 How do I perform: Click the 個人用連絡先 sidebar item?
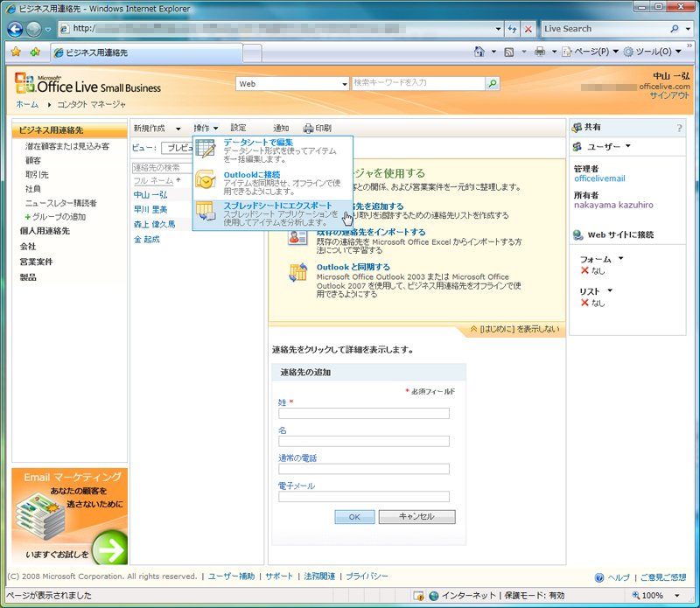tap(45, 231)
